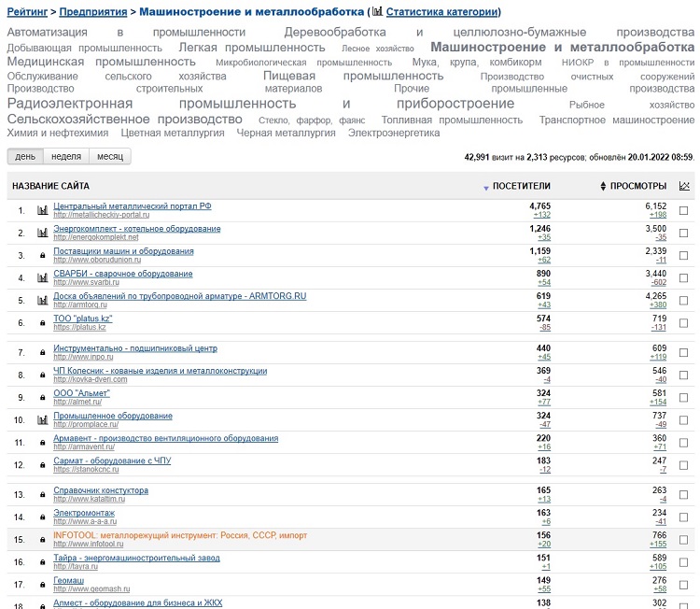Click lock icon beside ТОО platus kz
Screen dimensions: 700x609
click(x=42, y=323)
